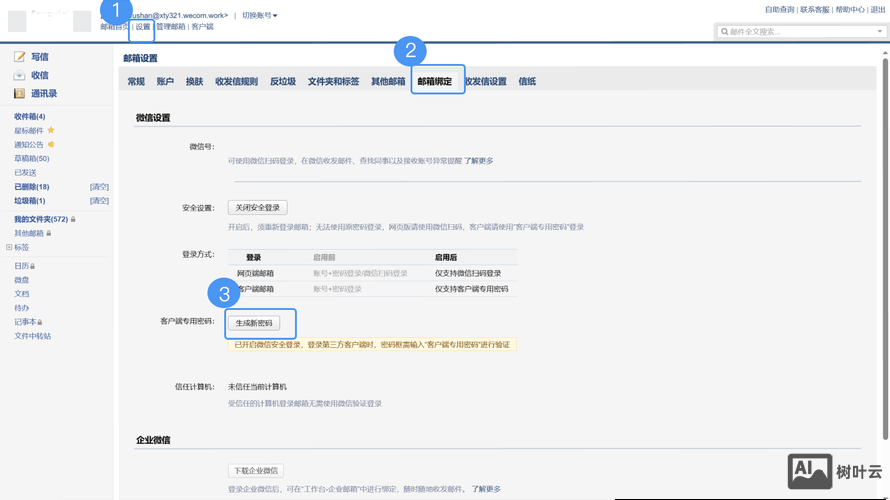Viewport: 890px width, 500px height.
Task: Click the vertical page scrollbar
Action: 885,249
